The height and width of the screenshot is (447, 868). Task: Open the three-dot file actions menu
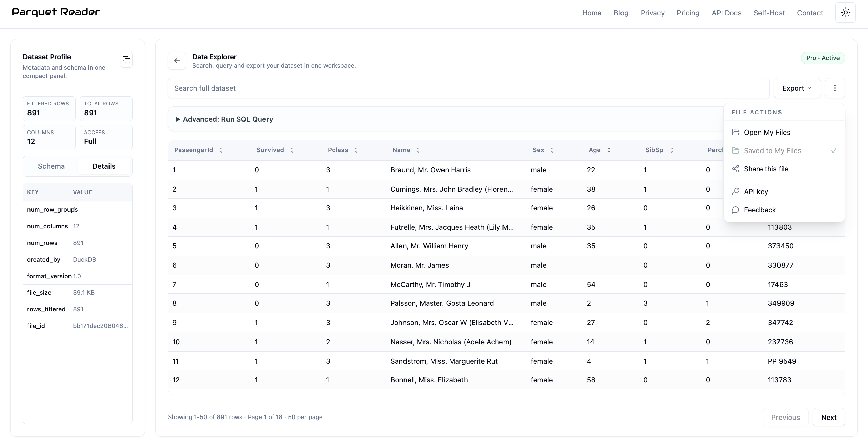(835, 88)
